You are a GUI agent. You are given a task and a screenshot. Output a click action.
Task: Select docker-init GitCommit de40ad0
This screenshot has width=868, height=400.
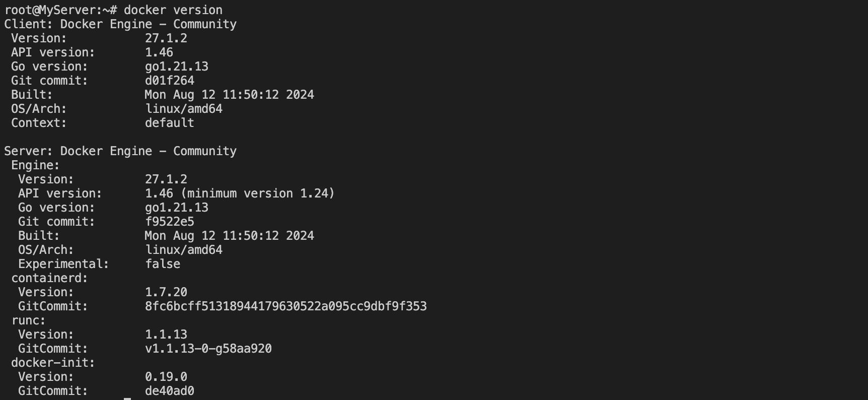(x=170, y=391)
